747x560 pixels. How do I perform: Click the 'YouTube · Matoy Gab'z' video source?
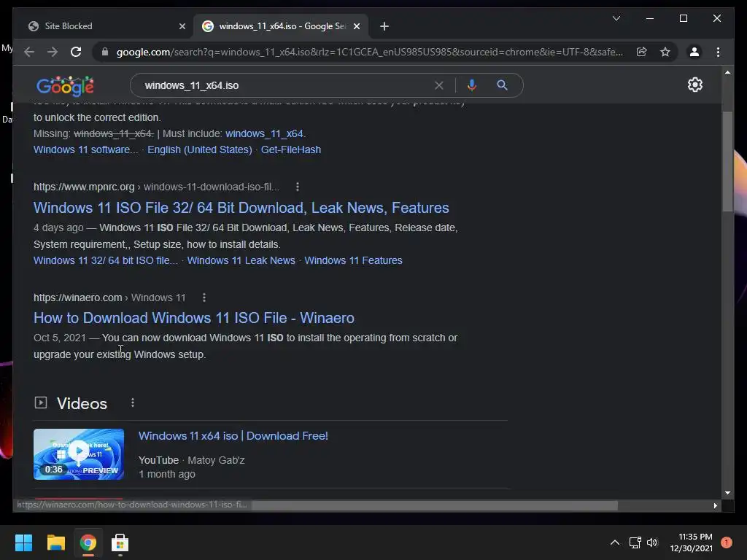[192, 461]
